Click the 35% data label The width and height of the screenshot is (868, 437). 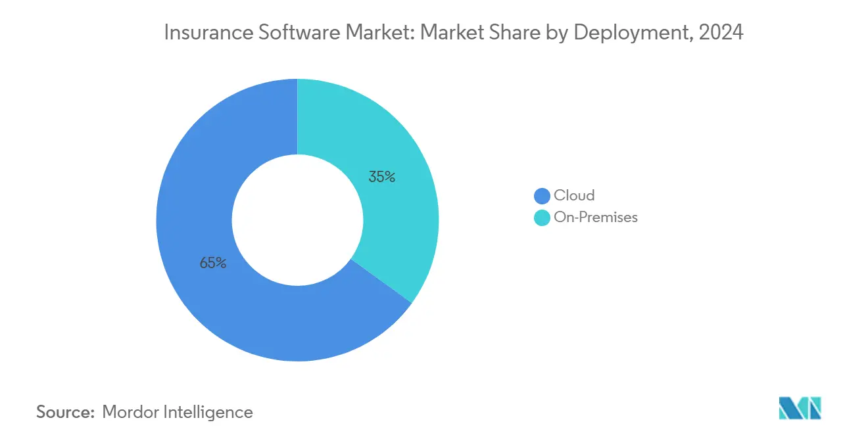381,177
